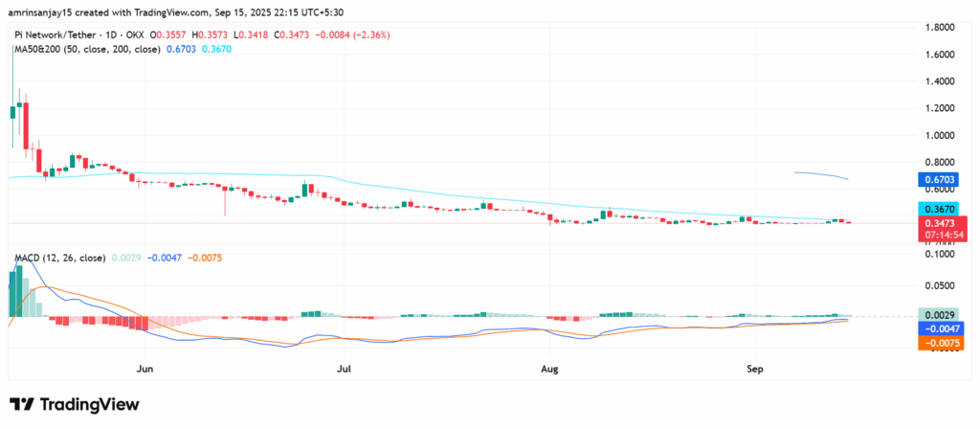Viewport: 980px width, 429px height.
Task: Click the 07:14:54 countdown timer
Action: 942,235
